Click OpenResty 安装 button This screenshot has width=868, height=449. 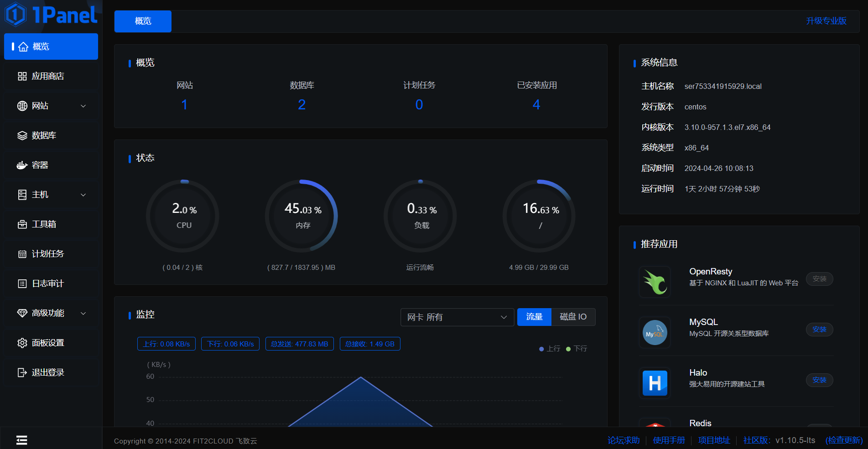(x=819, y=279)
